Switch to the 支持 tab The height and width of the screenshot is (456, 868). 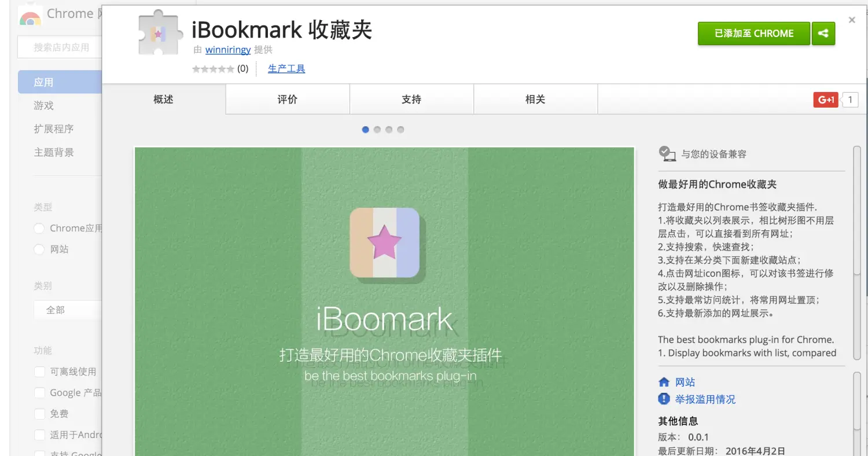(411, 100)
